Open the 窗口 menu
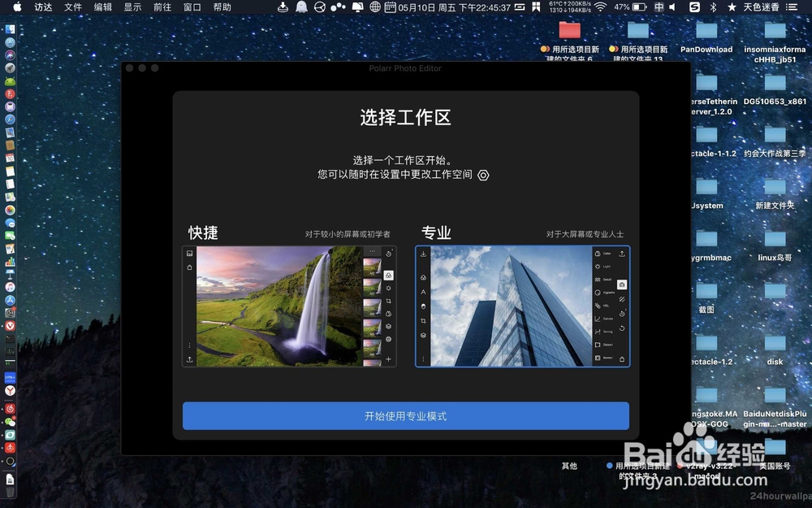Viewport: 812px width, 508px height. (x=192, y=7)
